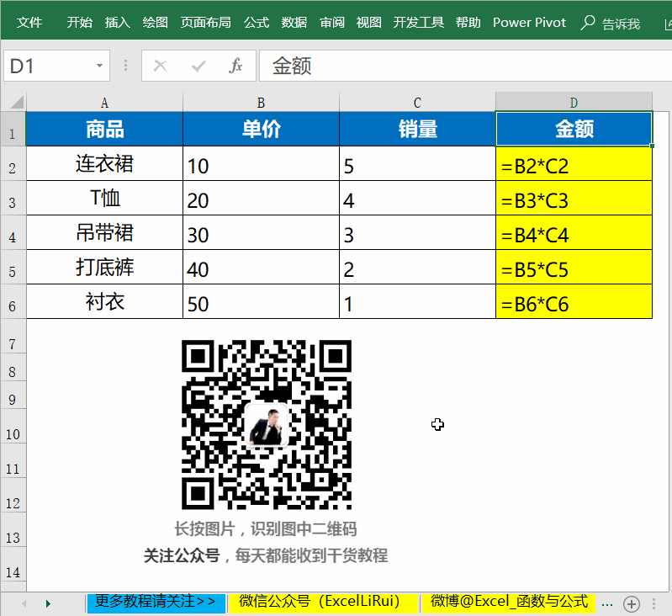Select the 打底裤 cell
Viewport: 672px width, 616px height.
click(x=104, y=267)
